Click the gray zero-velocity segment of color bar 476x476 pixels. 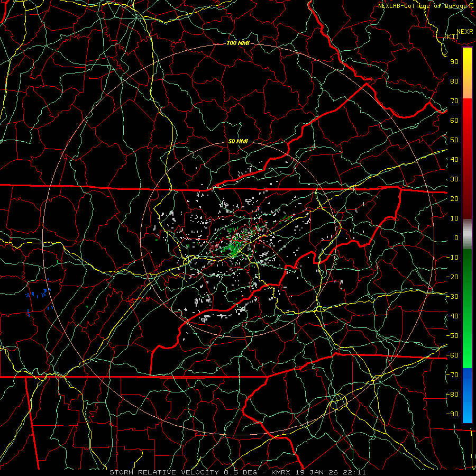467,234
